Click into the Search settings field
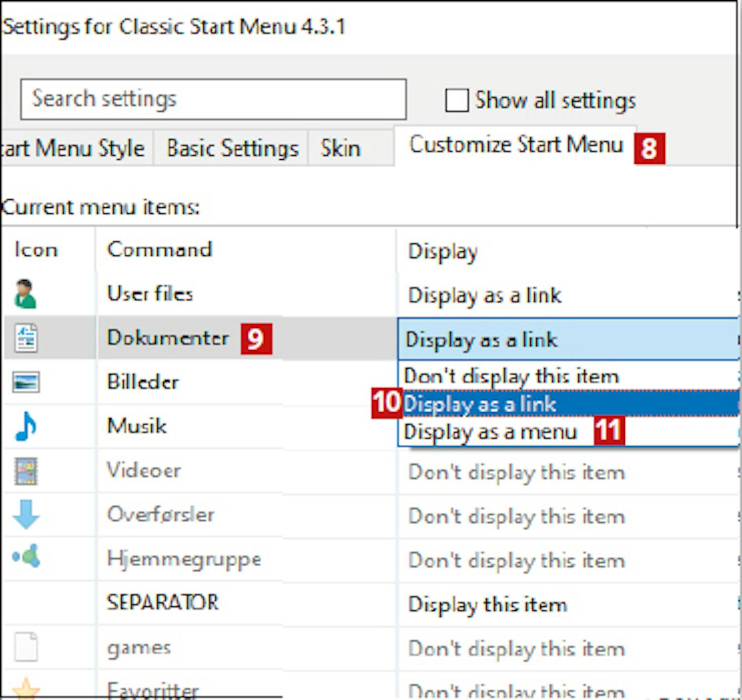This screenshot has width=742, height=700. pos(213,99)
